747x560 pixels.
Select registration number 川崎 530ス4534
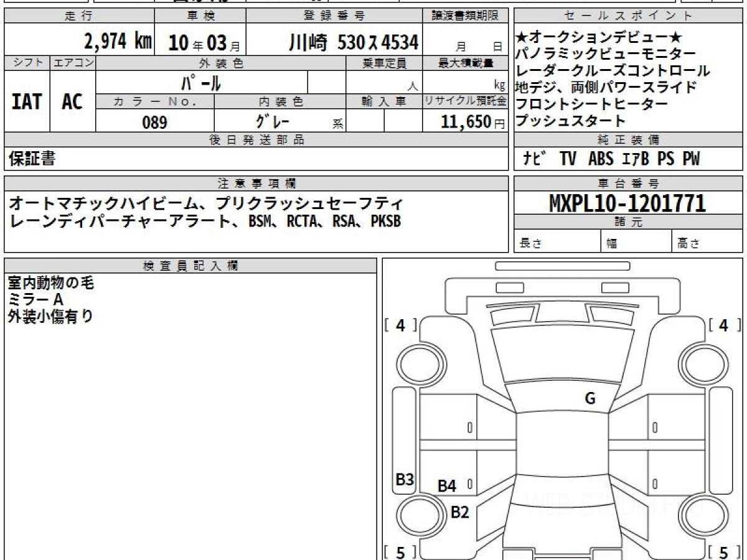(x=354, y=42)
